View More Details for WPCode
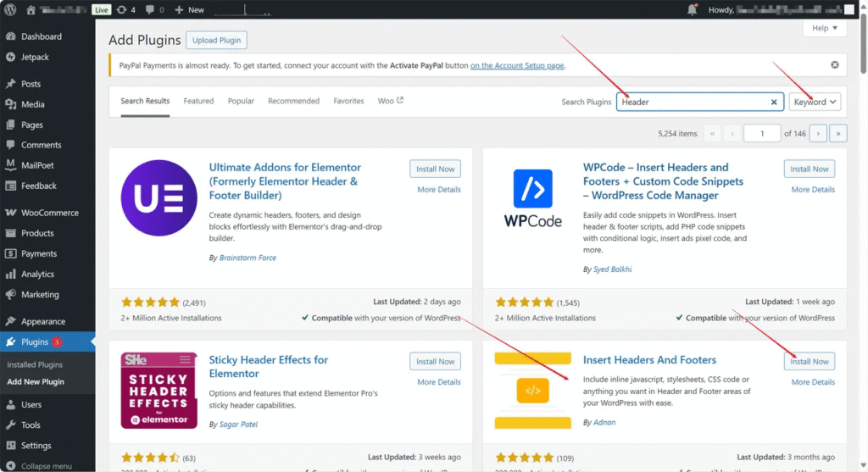This screenshot has width=868, height=472. click(x=813, y=190)
